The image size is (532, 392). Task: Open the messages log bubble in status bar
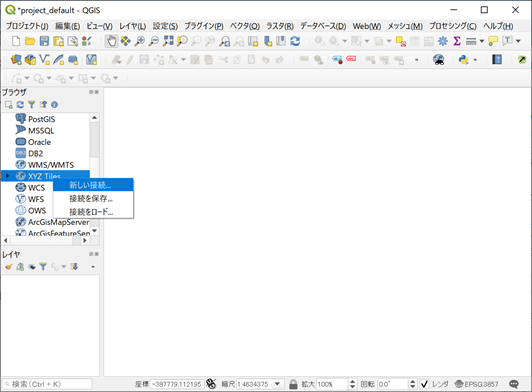pyautogui.click(x=514, y=384)
